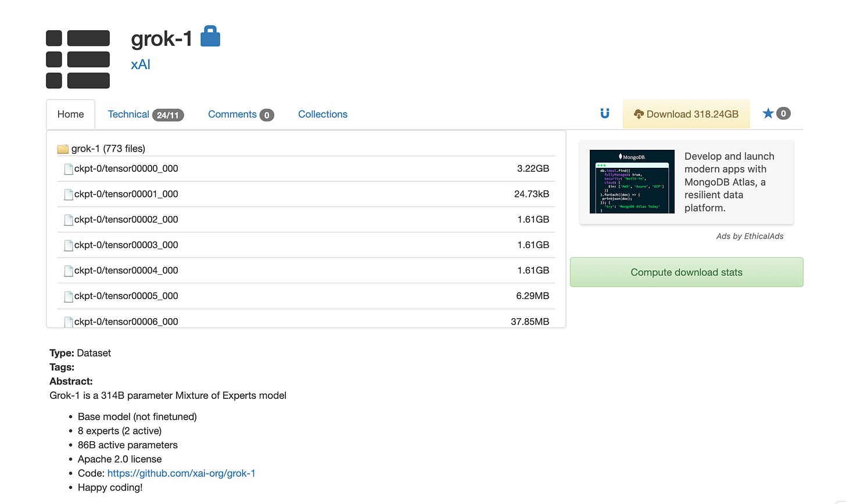Click the Happy coding! bullet
846x504 pixels.
tap(110, 488)
